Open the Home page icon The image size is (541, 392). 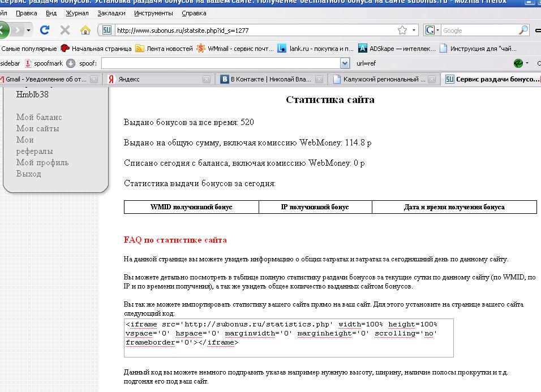click(x=85, y=30)
